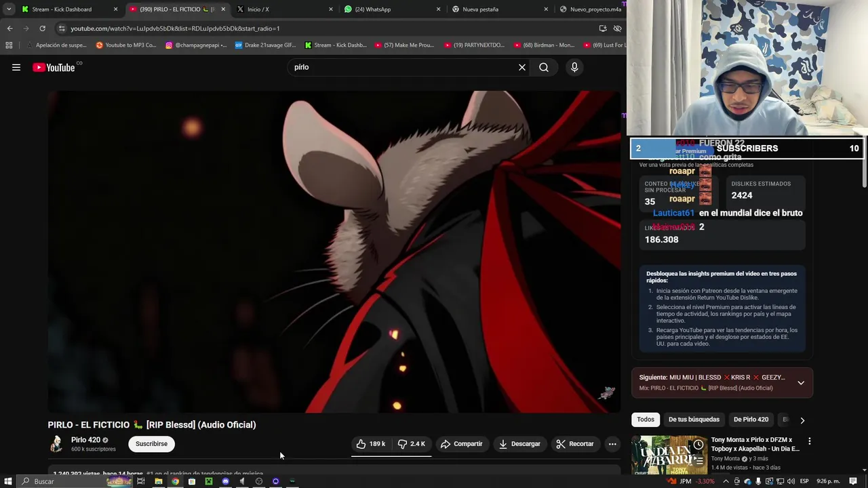The image size is (868, 488).
Task: Open the '(57) Make Me Prou...' bookmark
Action: pos(406,45)
